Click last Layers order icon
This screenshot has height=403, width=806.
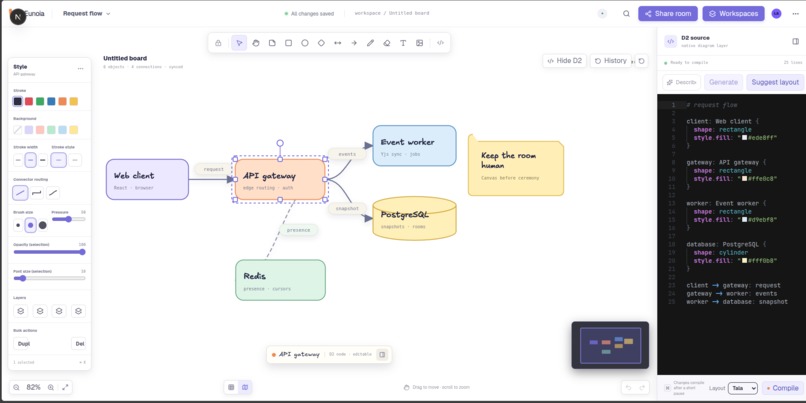78,311
